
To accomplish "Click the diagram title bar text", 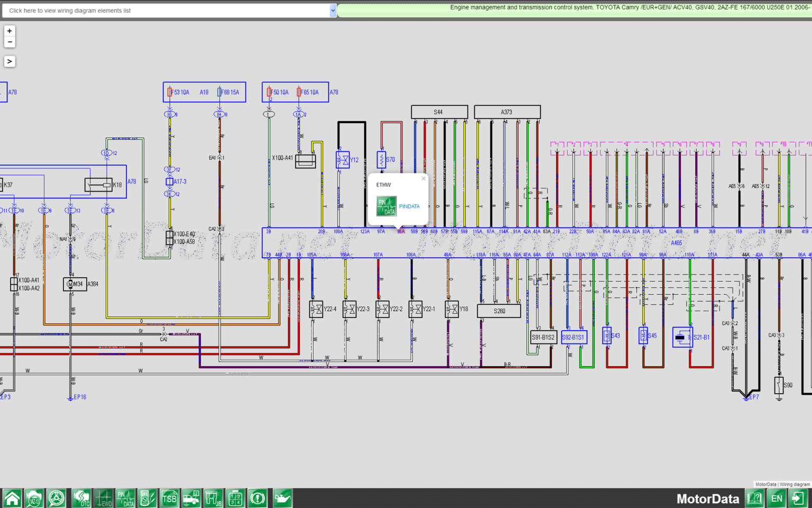I will (629, 7).
